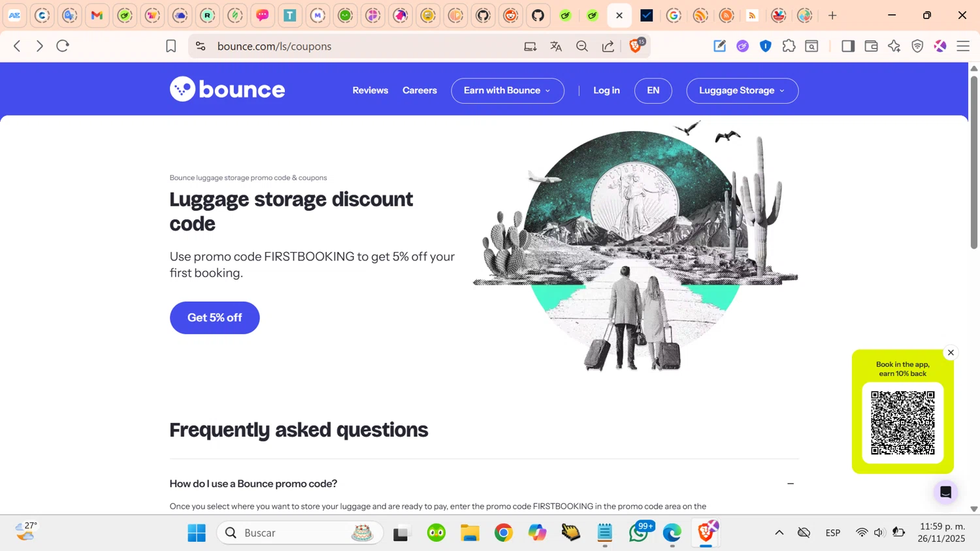This screenshot has height=551, width=980.
Task: Click the translate page icon
Action: click(556, 46)
